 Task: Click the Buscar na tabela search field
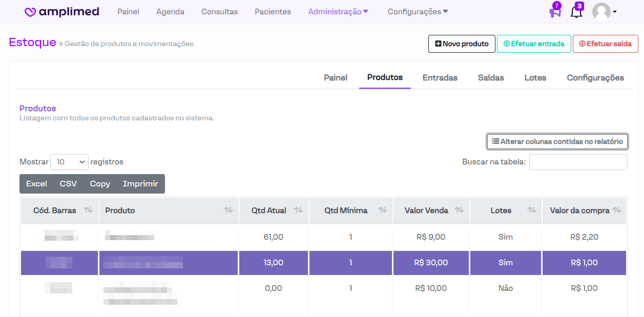click(578, 162)
